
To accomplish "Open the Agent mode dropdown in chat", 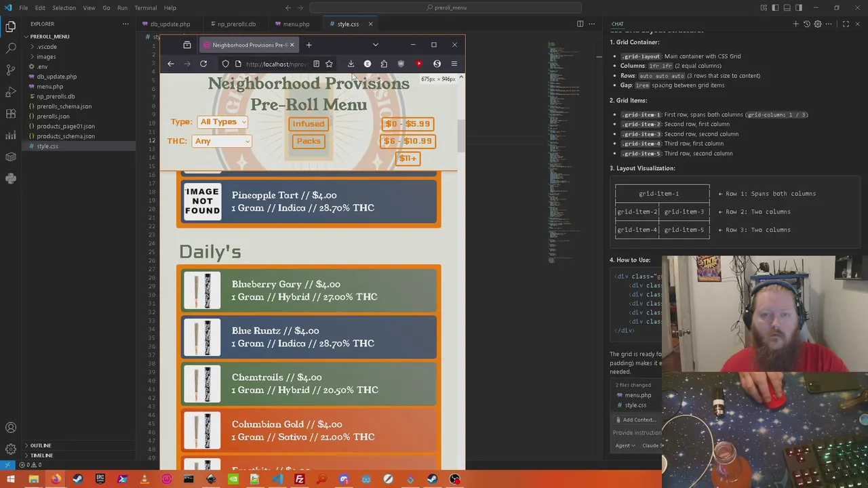I will (x=625, y=445).
